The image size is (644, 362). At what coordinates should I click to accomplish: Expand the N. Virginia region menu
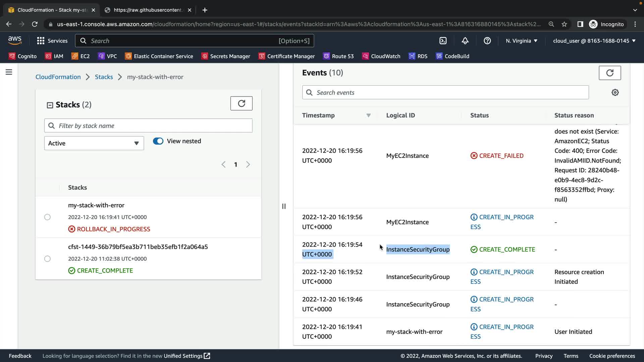tap(521, 41)
